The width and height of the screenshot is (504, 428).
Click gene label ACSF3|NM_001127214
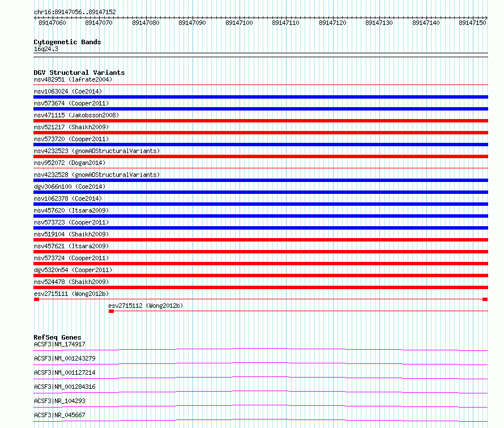[x=65, y=372]
